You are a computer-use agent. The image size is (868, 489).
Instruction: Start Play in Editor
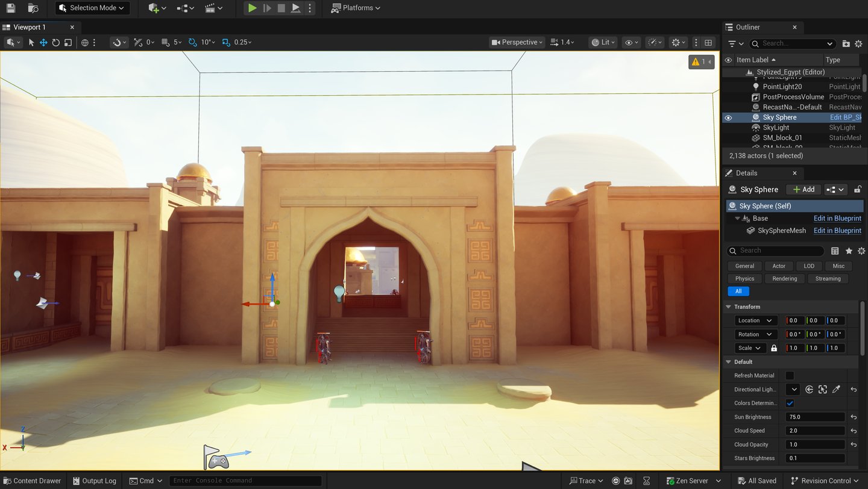(x=253, y=8)
